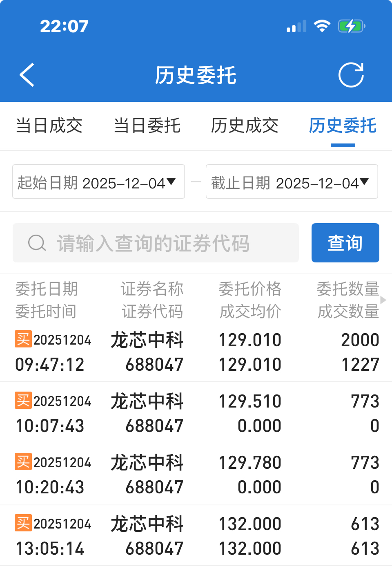Tap the 查询 button
Screen dimensions: 392x569
(345, 243)
